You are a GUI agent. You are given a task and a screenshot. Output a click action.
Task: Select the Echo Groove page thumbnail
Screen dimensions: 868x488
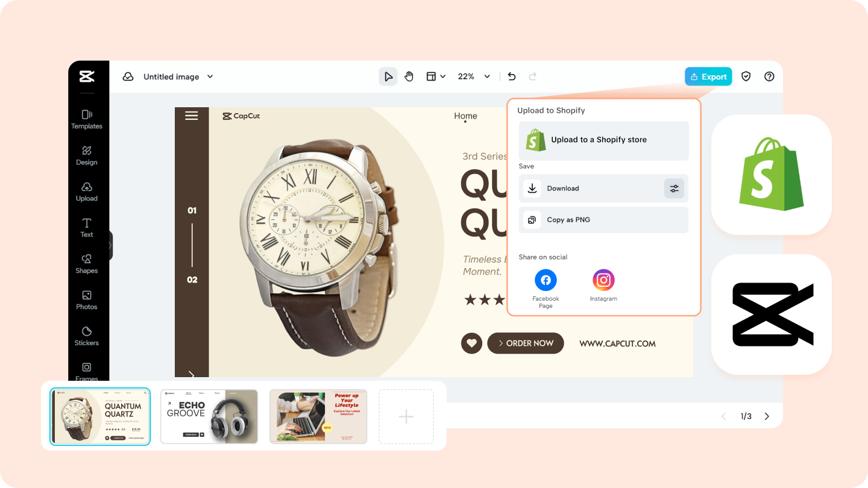(209, 416)
